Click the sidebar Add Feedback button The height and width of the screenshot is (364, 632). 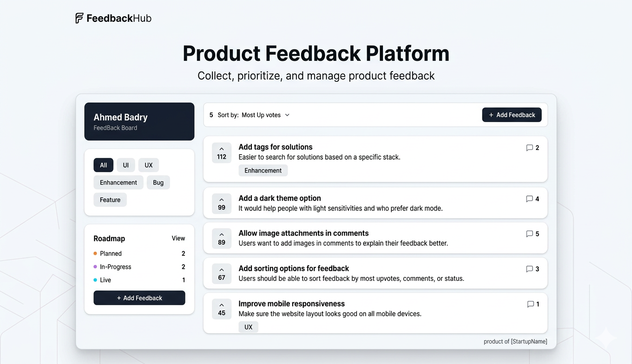click(139, 298)
